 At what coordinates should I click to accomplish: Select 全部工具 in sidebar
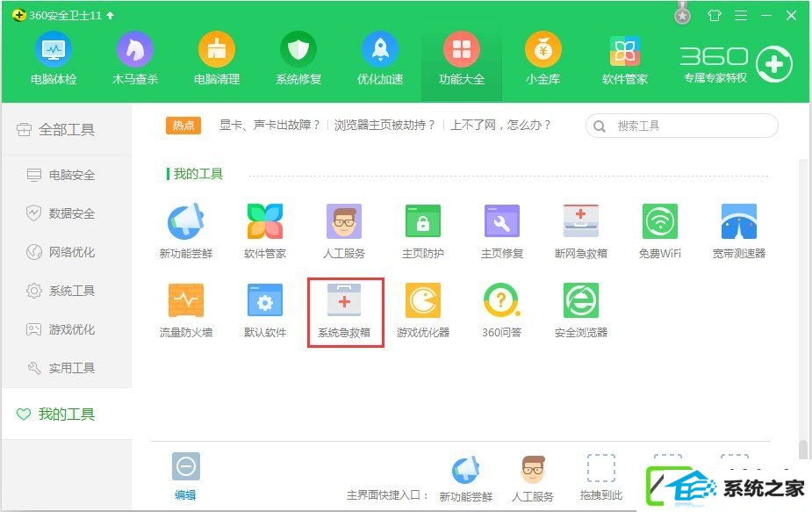67,129
